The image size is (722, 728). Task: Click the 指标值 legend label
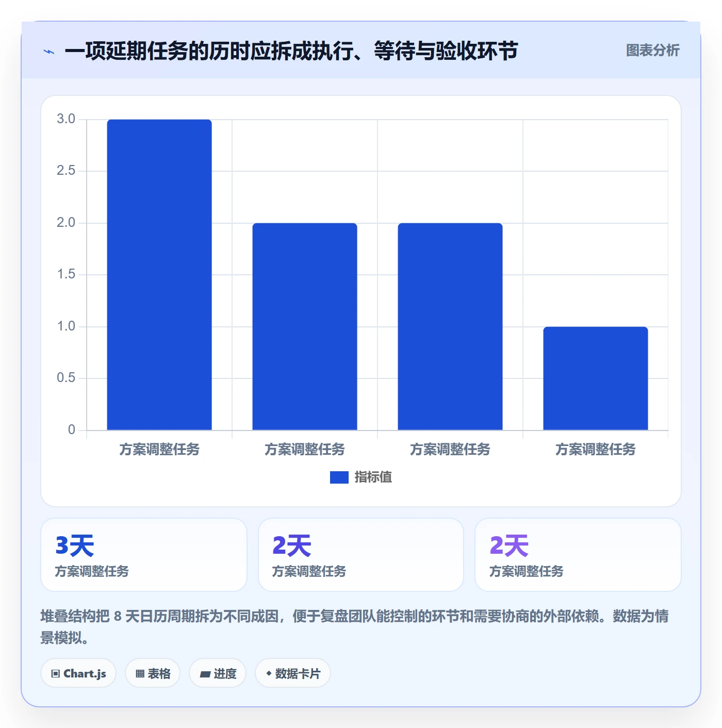click(373, 477)
